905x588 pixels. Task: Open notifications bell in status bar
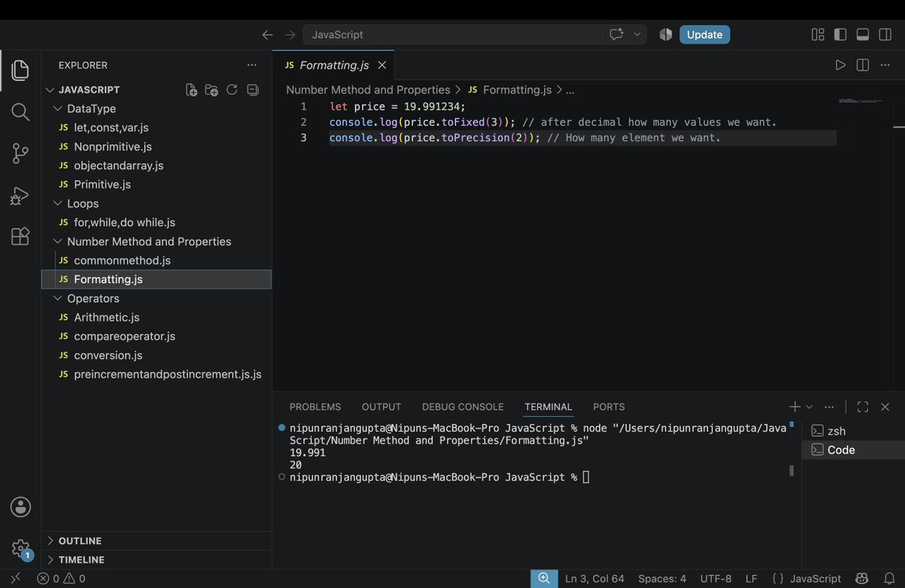point(889,578)
